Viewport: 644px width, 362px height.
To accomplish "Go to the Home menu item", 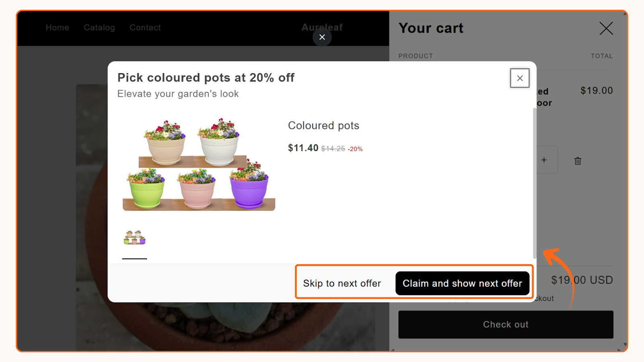I will (x=57, y=27).
